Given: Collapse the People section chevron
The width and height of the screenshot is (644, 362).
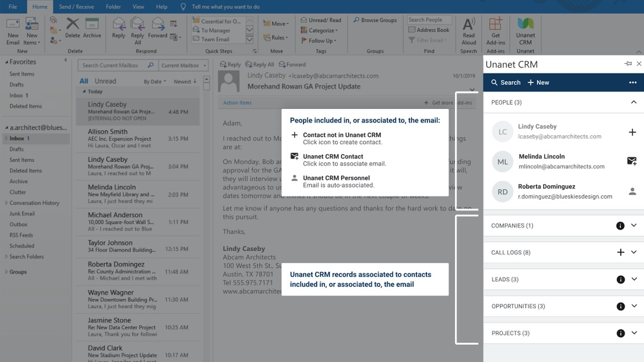Looking at the screenshot, I should click(x=634, y=102).
